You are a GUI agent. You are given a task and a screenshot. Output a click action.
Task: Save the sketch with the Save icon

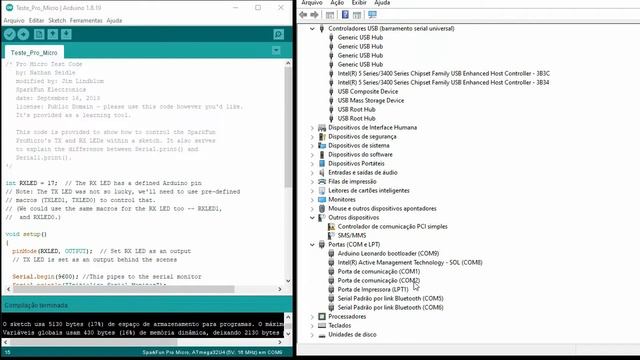coord(67,34)
